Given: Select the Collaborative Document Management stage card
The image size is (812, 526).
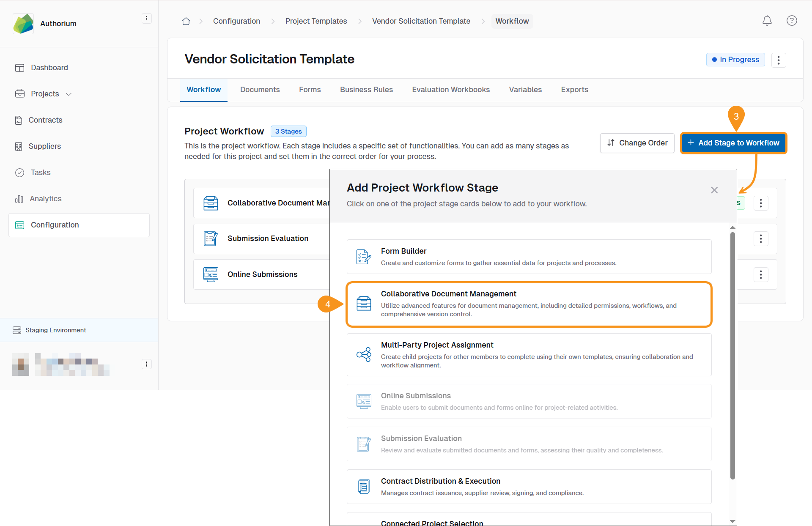Looking at the screenshot, I should [529, 304].
